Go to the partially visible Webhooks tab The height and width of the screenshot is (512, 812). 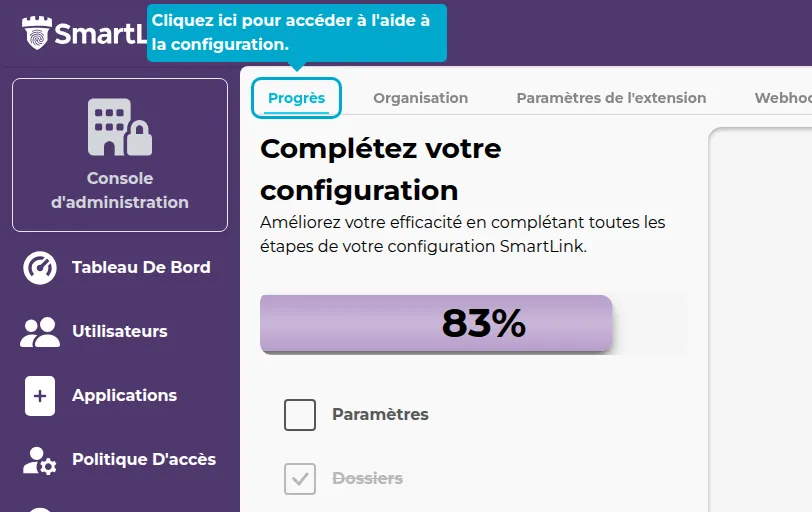pos(782,98)
